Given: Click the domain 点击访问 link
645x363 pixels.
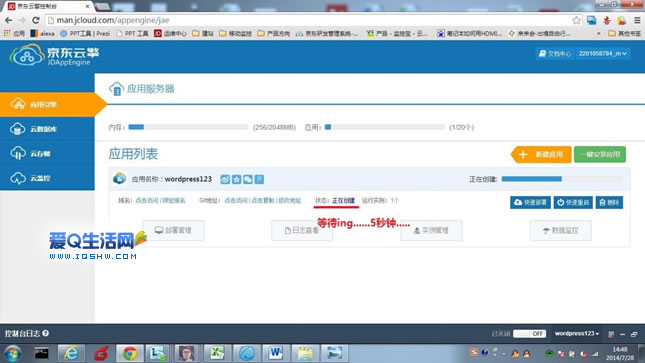Looking at the screenshot, I should pos(147,200).
